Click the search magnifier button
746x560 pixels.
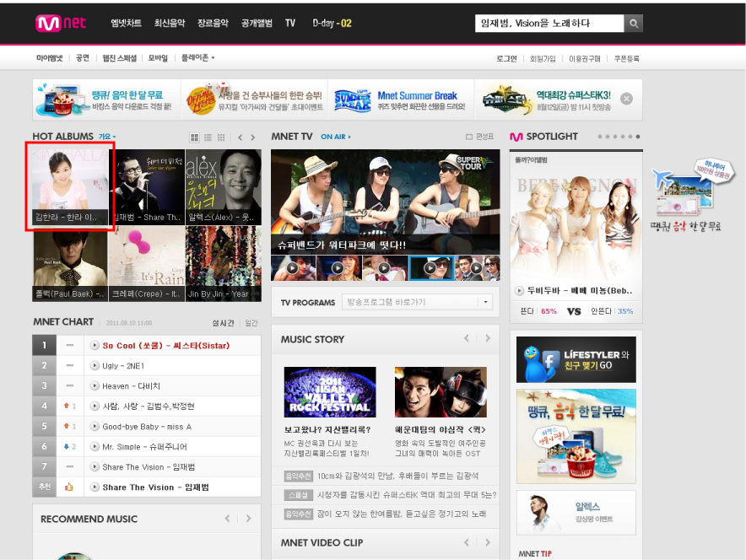click(634, 24)
